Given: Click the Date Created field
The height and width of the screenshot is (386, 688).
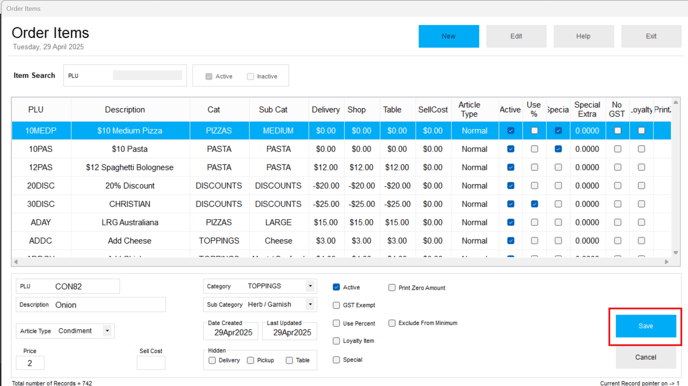Looking at the screenshot, I should [x=232, y=332].
